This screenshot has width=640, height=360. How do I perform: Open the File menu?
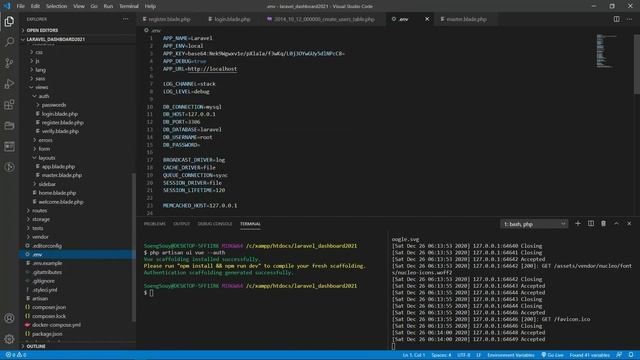(20, 6)
